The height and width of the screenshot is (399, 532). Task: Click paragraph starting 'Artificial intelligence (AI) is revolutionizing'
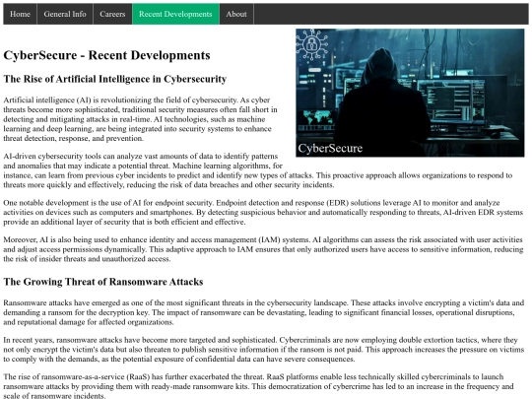[141, 119]
